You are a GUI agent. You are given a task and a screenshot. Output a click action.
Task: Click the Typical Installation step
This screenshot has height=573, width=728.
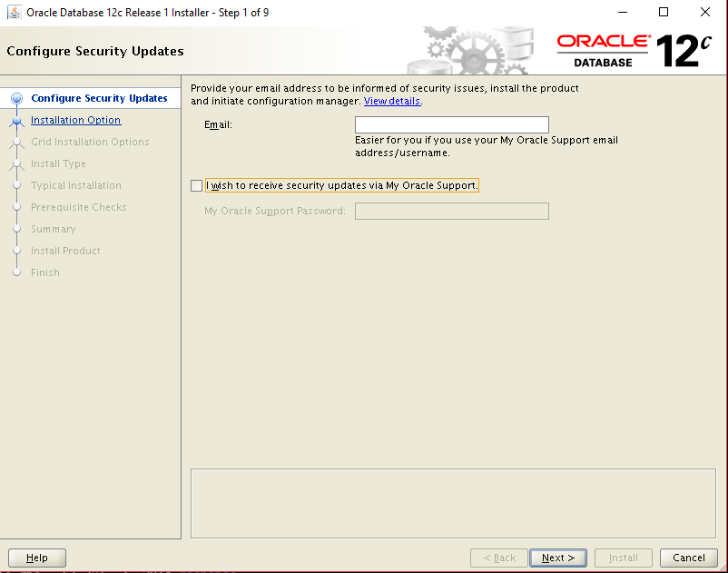pyautogui.click(x=76, y=185)
